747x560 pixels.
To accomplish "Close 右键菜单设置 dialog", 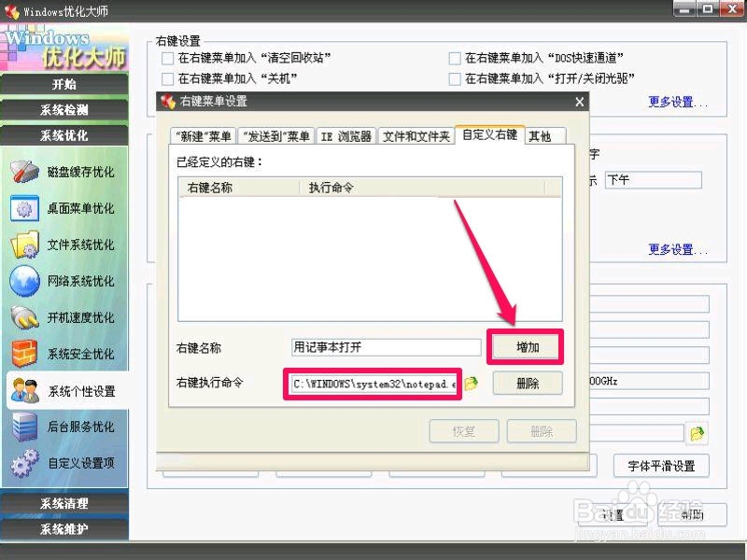I will tap(579, 102).
